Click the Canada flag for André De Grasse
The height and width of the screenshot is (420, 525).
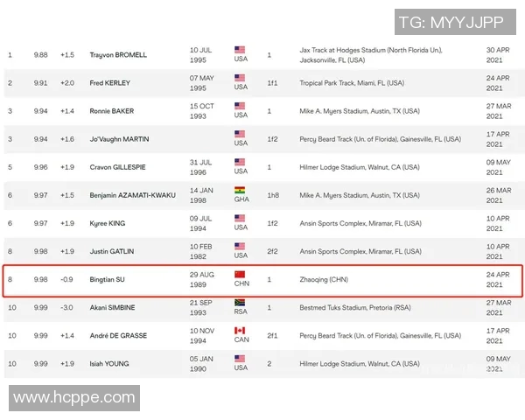(240, 330)
